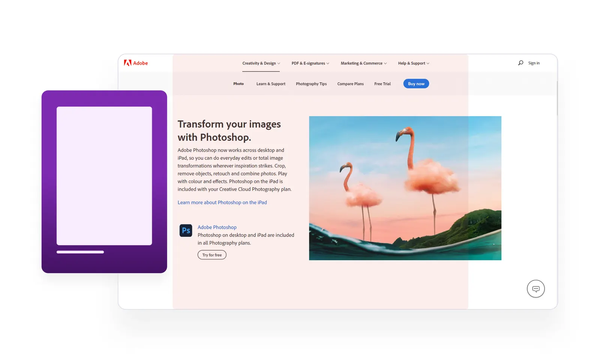Click the Adobe logo
Viewport: 600px width, 364px height.
tap(136, 63)
